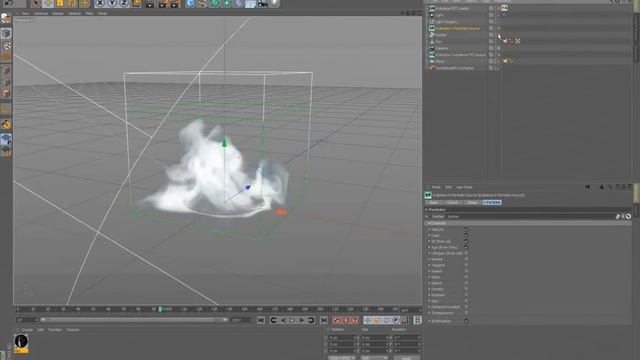Open the light objects icon in toolbar
This screenshot has height=360, width=640.
pos(275,4)
